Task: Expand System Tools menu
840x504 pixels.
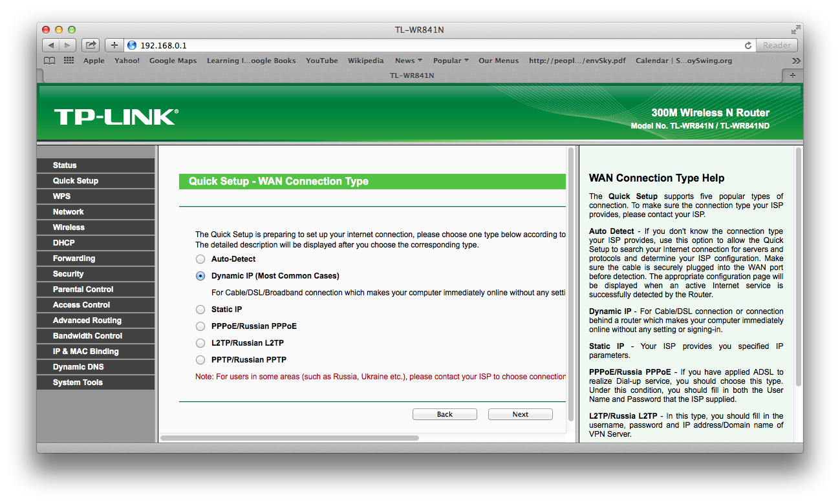Action: click(96, 383)
